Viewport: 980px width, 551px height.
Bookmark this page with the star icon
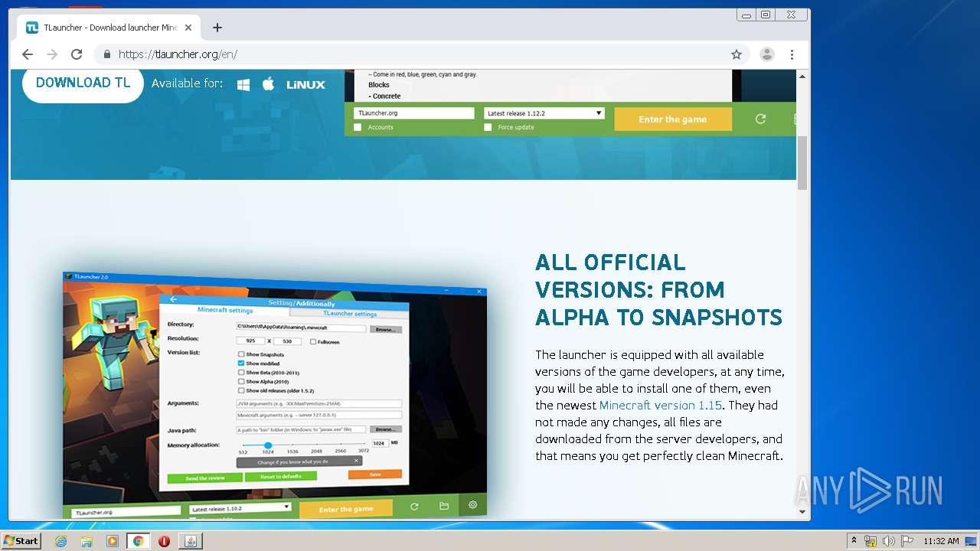737,54
